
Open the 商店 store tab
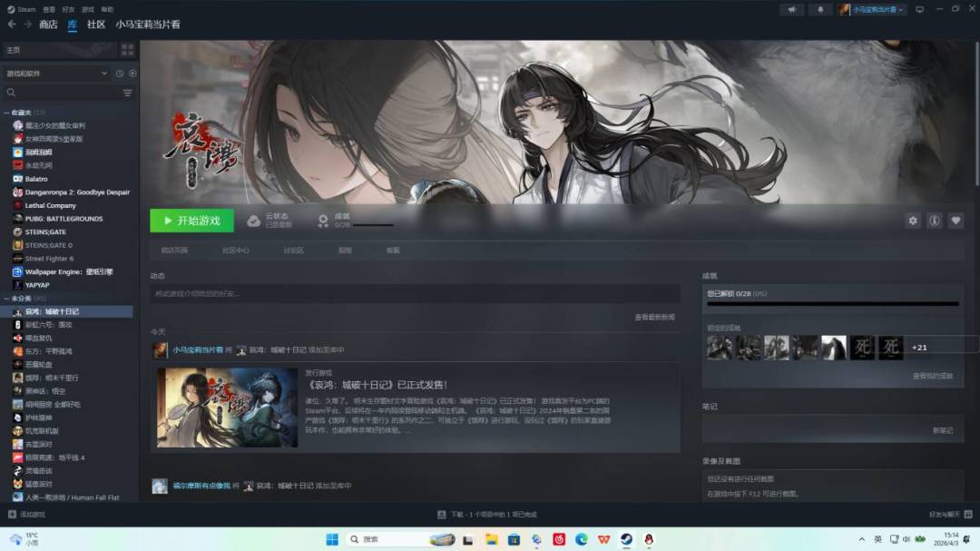pos(48,25)
